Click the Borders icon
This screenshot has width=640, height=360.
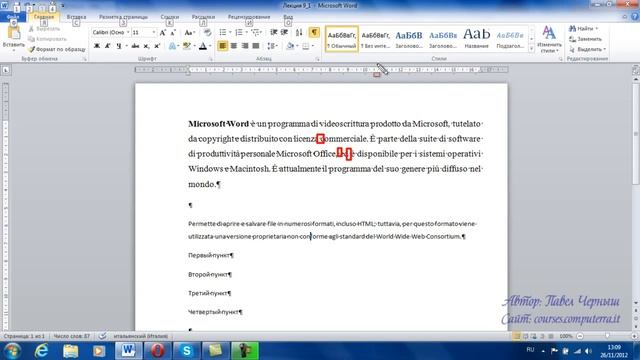[x=306, y=46]
